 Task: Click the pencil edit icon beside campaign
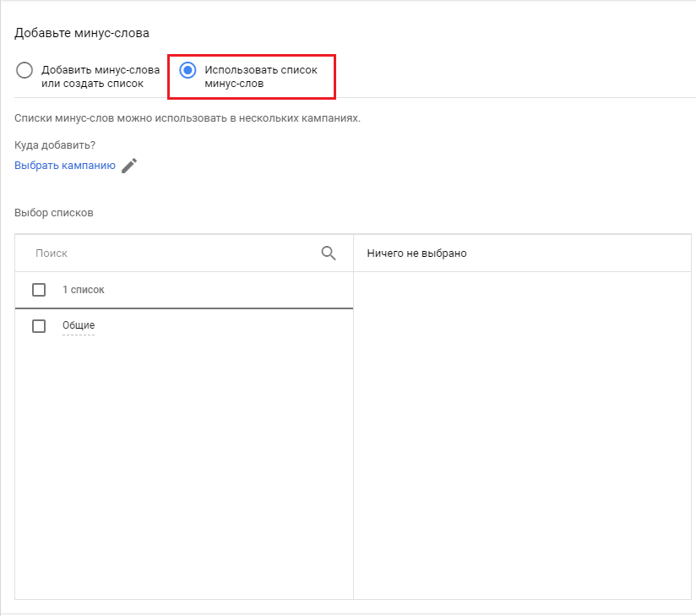tap(129, 166)
